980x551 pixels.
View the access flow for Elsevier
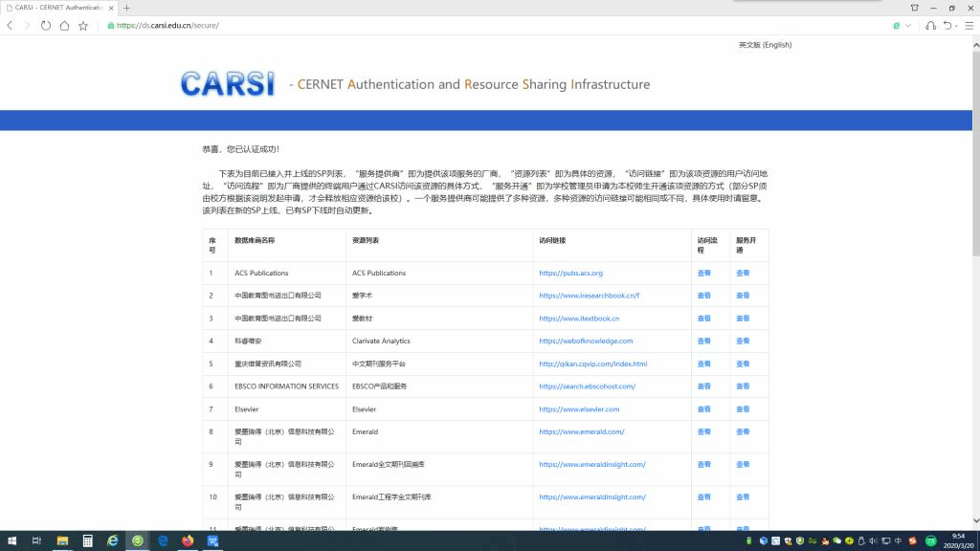click(703, 409)
